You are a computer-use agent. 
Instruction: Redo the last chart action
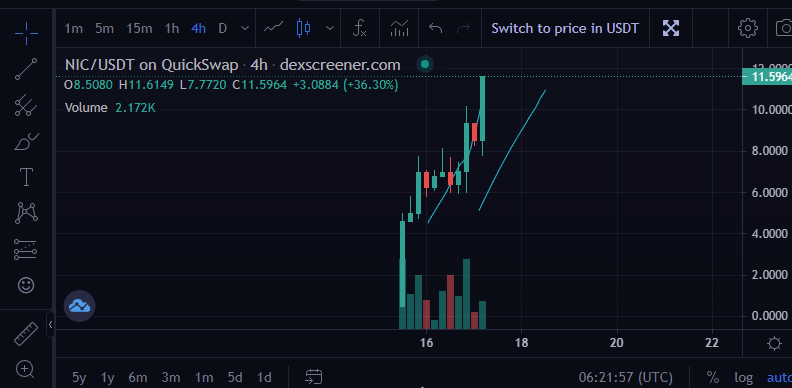[x=463, y=28]
